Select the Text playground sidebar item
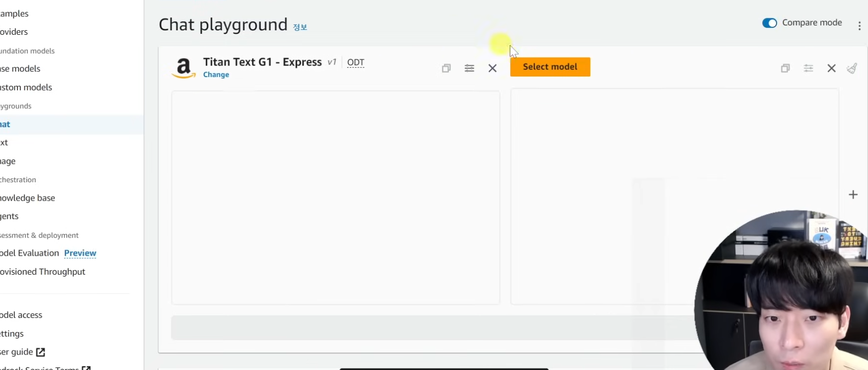The height and width of the screenshot is (370, 868). [x=4, y=143]
